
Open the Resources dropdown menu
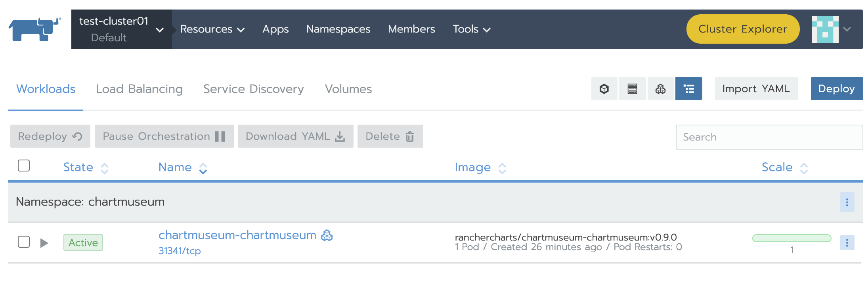coord(212,29)
